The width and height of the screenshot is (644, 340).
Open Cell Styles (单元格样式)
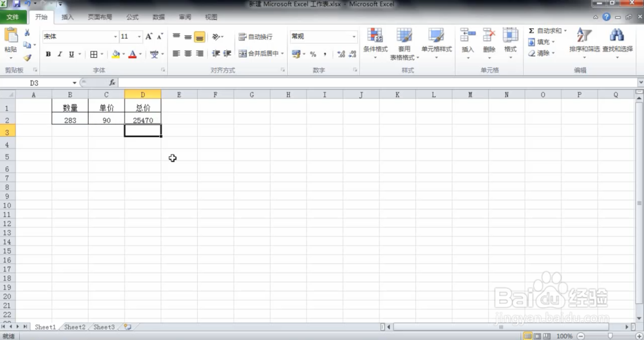[436, 43]
